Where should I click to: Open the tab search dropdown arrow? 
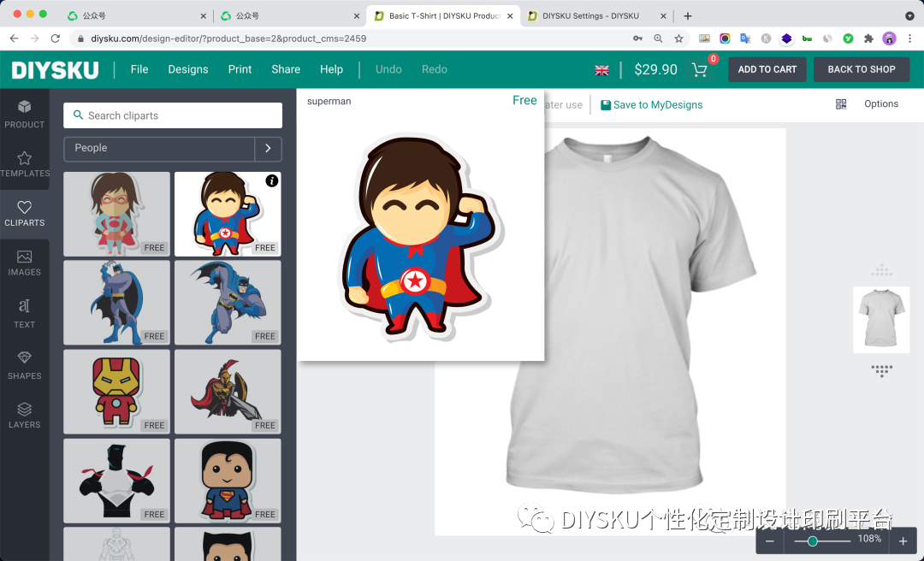coord(909,16)
